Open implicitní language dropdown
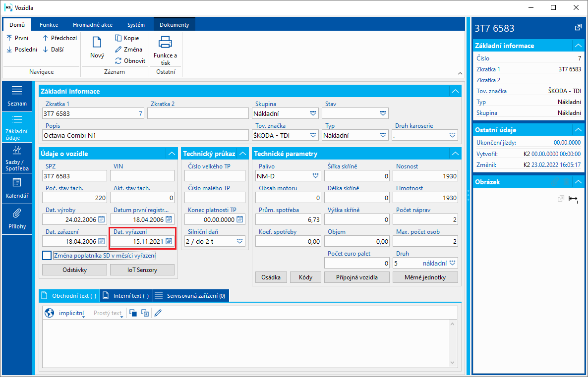588x377 pixels. pyautogui.click(x=71, y=313)
